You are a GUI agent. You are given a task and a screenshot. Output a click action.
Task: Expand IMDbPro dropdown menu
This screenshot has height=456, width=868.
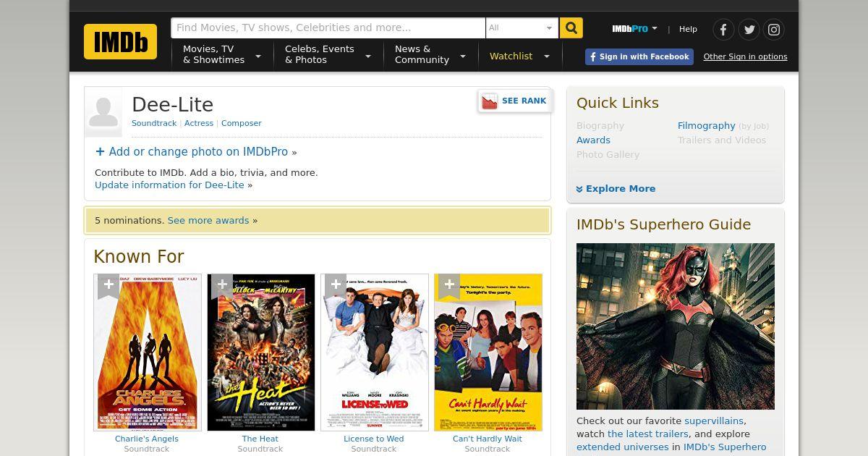point(655,28)
